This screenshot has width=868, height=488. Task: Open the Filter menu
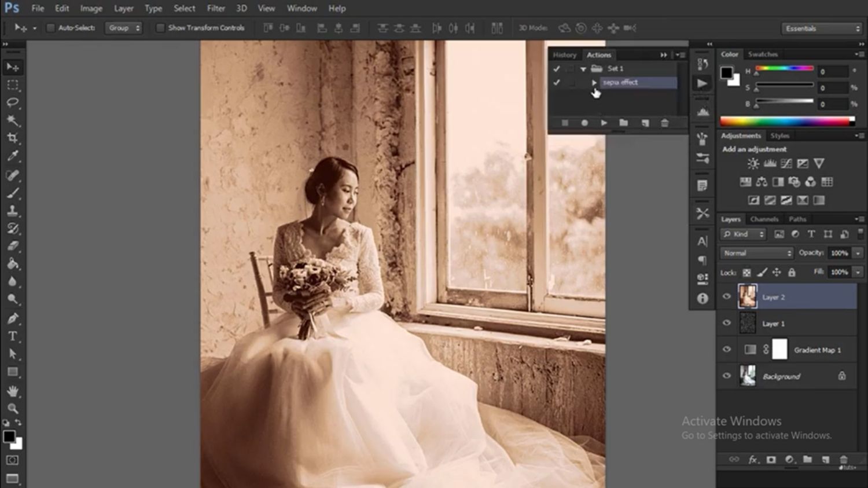click(x=216, y=8)
